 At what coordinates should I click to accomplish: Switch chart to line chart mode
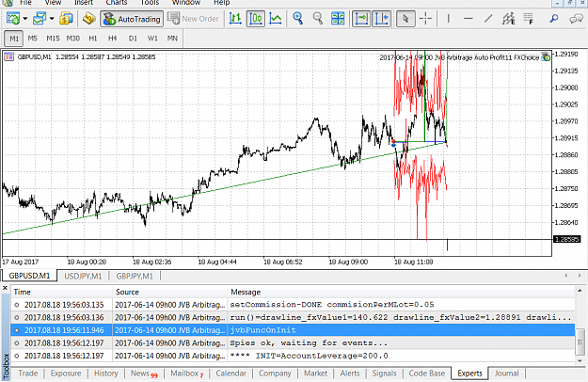click(x=276, y=19)
